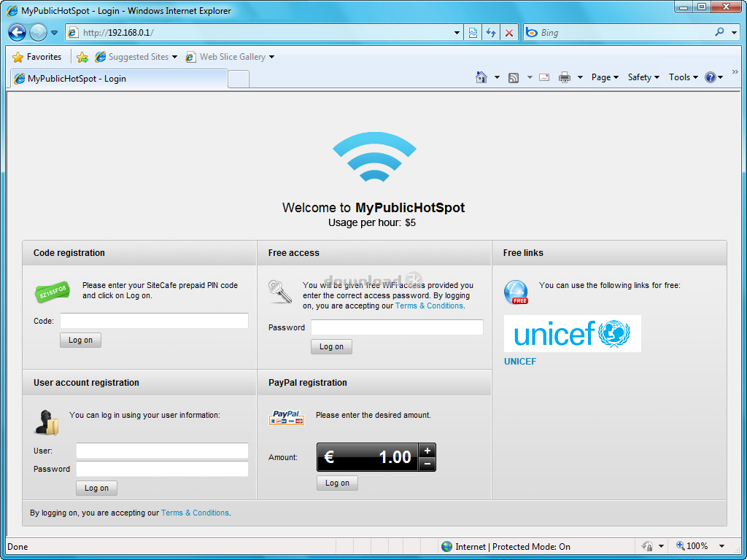This screenshot has height=560, width=747.
Task: Click the browser Forward arrow button
Action: 38,32
